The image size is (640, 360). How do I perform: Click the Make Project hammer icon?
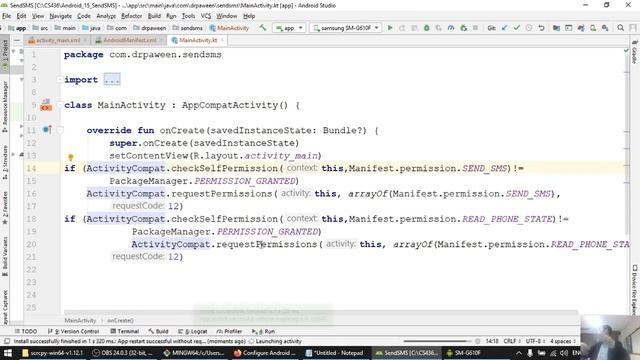[263, 28]
